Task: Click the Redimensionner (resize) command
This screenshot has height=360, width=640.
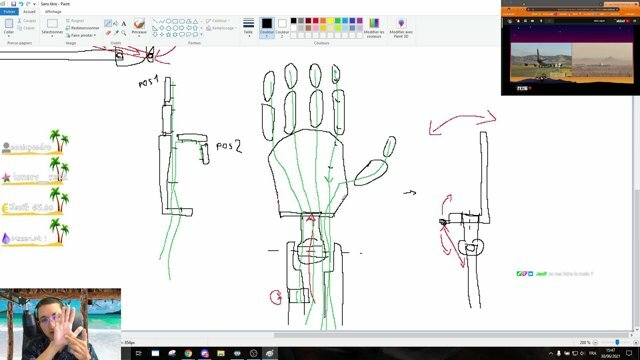Action: coord(82,28)
